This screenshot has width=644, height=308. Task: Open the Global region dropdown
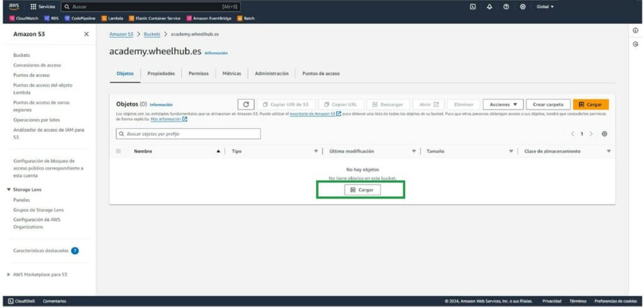[x=545, y=6]
